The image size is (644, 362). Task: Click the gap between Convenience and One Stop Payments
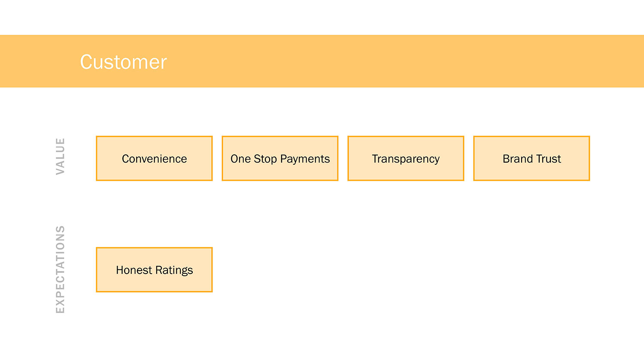click(x=217, y=159)
